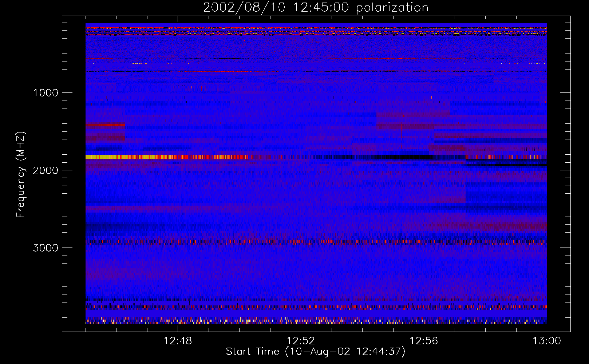The width and height of the screenshot is (589, 364).
Task: Click the "Start Time (10-Aug-02 12:44:37)" label
Action: (x=316, y=352)
